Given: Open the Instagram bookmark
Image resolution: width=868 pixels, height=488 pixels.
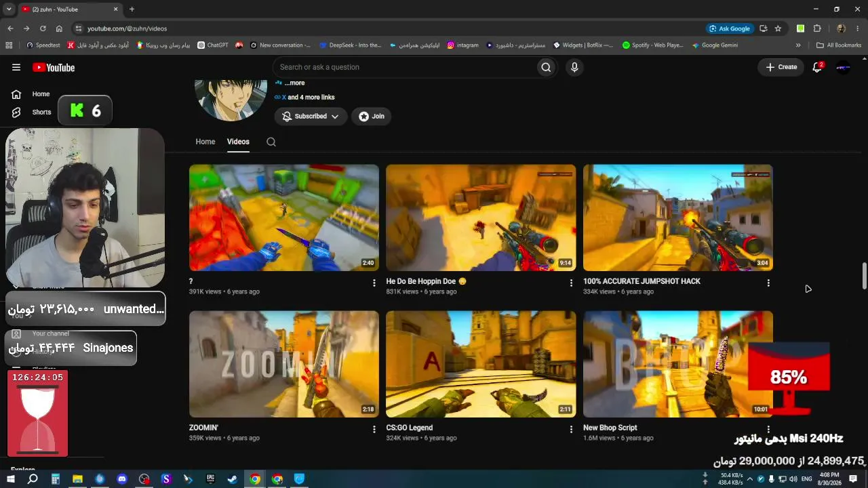Looking at the screenshot, I should pyautogui.click(x=462, y=45).
